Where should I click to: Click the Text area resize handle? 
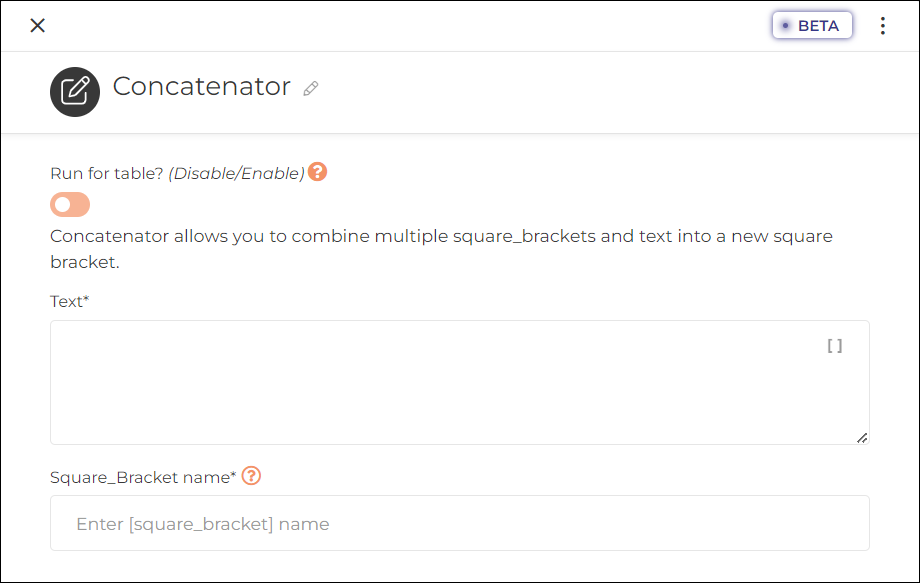(862, 438)
